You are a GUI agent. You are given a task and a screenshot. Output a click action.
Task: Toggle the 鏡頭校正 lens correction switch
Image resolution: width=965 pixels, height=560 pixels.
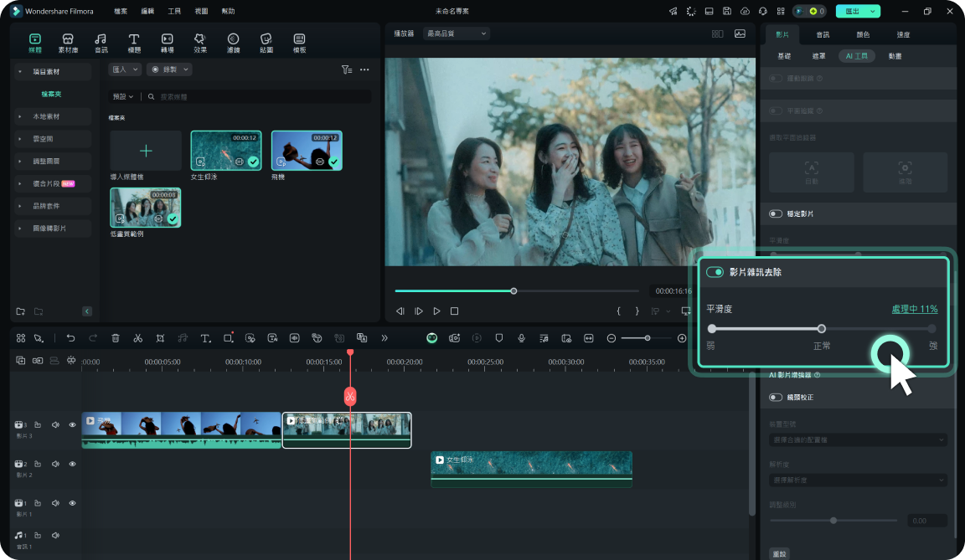[x=776, y=398]
